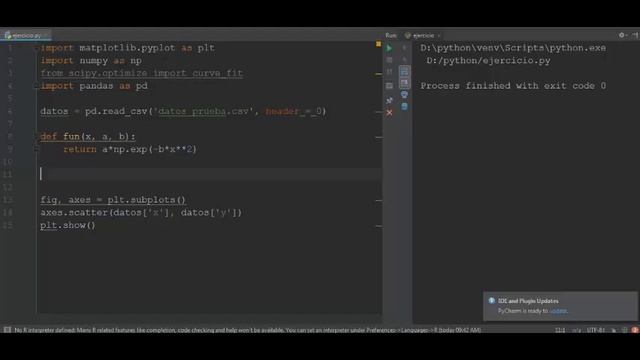The width and height of the screenshot is (640, 360).
Task: Toggle the read-only lock icon in status bar
Action: pyautogui.click(x=613, y=330)
